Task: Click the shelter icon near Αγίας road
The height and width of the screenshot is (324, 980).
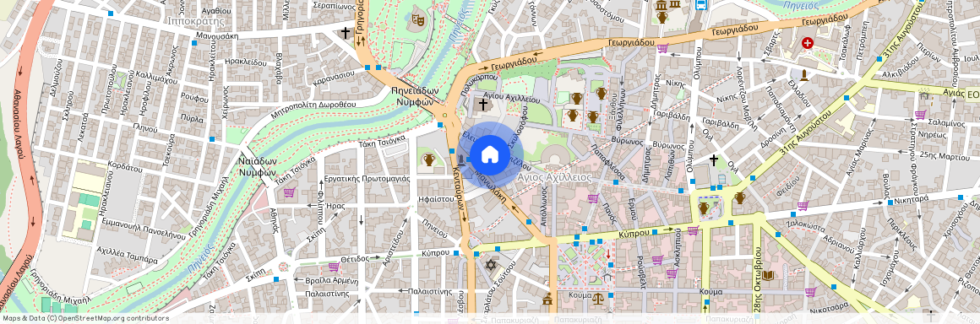Action: point(924,94)
